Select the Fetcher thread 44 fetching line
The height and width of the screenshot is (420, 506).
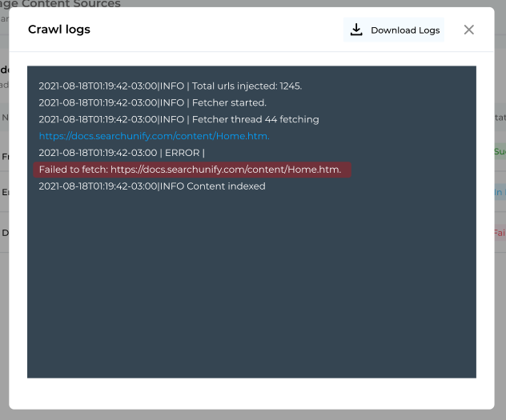pos(179,119)
